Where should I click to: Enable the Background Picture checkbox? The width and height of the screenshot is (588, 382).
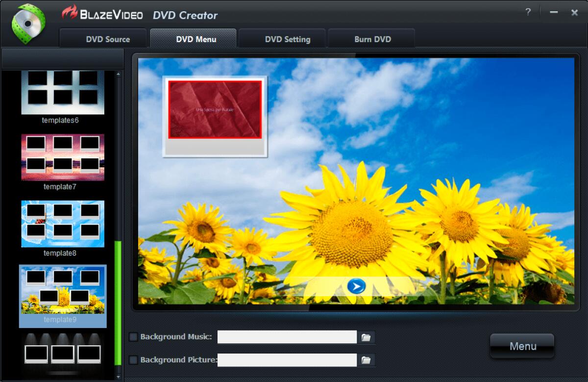[132, 359]
